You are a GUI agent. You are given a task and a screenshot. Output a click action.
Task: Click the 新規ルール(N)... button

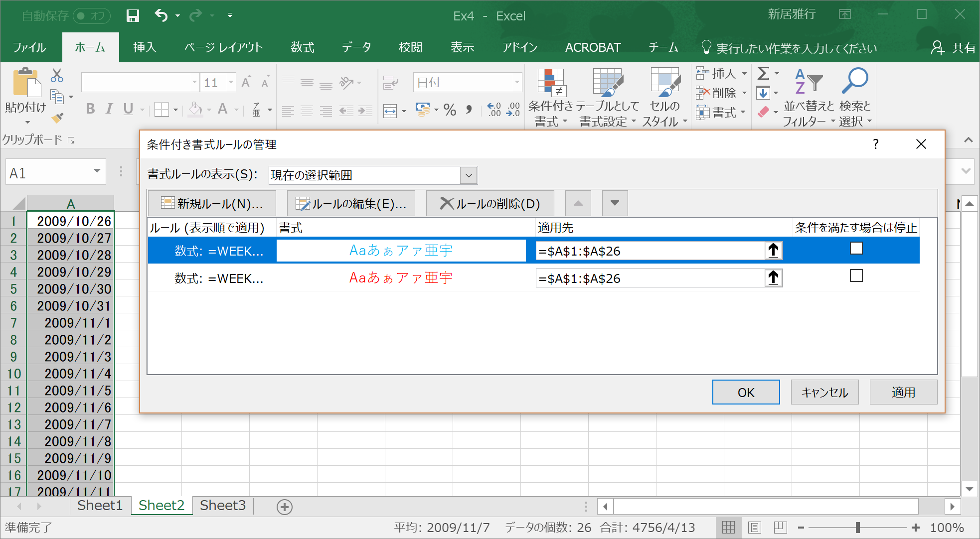[x=212, y=203]
